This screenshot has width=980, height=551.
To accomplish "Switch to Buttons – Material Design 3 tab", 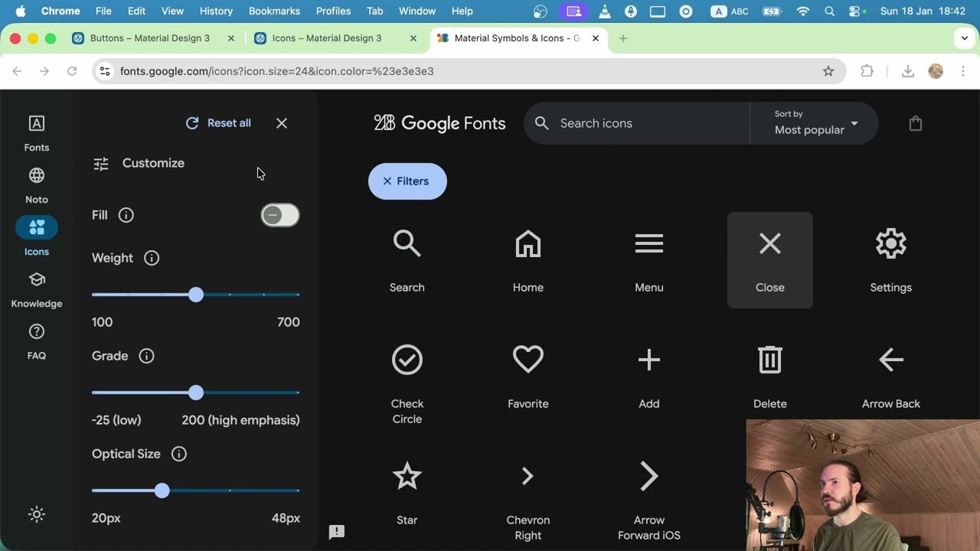I will 150,38.
